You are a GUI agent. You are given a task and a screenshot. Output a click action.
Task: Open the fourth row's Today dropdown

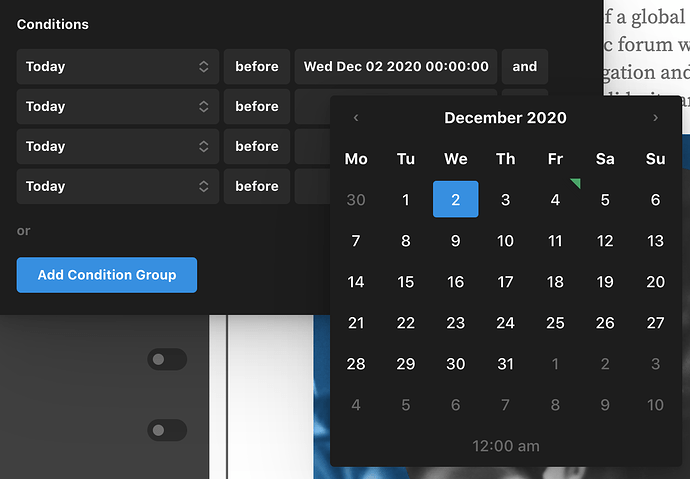pyautogui.click(x=118, y=186)
